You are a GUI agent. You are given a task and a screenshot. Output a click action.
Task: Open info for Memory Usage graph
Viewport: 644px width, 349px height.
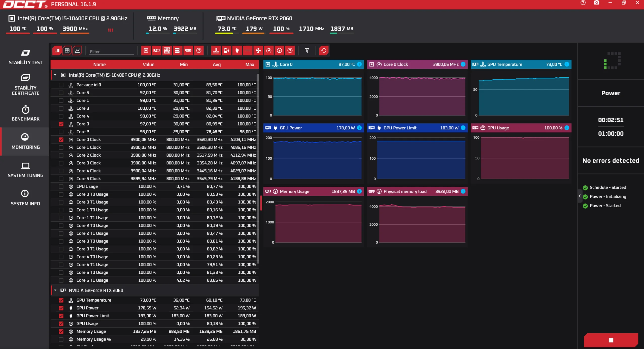tap(359, 191)
